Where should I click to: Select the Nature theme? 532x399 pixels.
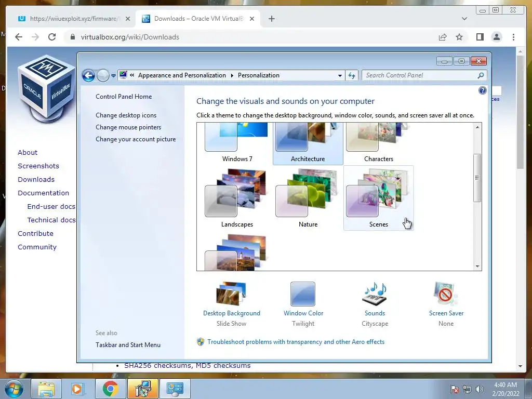tap(308, 198)
